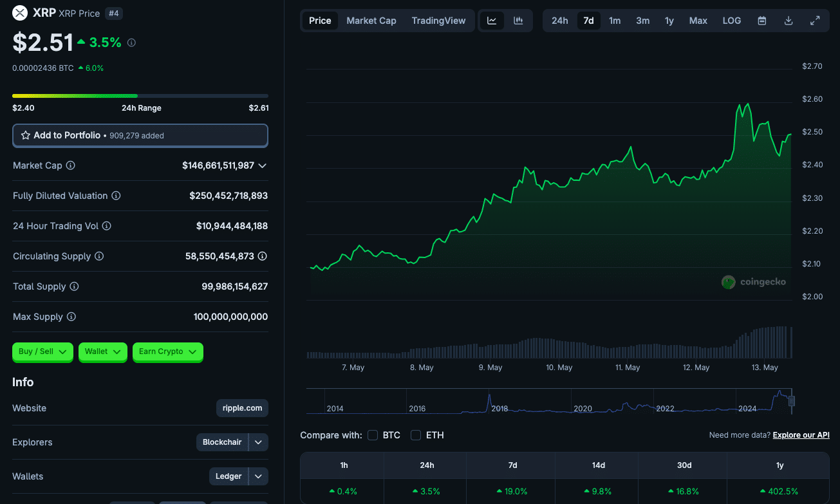Switch to line chart view icon
This screenshot has height=504, width=840.
click(x=492, y=21)
